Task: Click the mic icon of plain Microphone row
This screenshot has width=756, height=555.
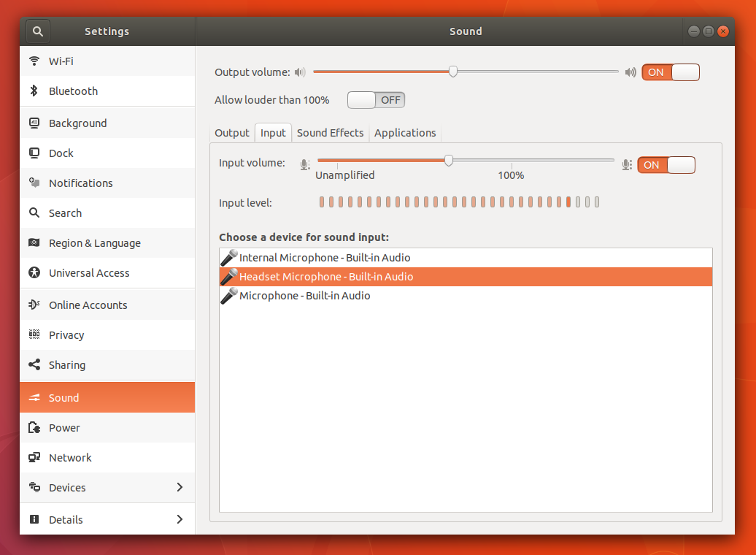Action: 229,296
